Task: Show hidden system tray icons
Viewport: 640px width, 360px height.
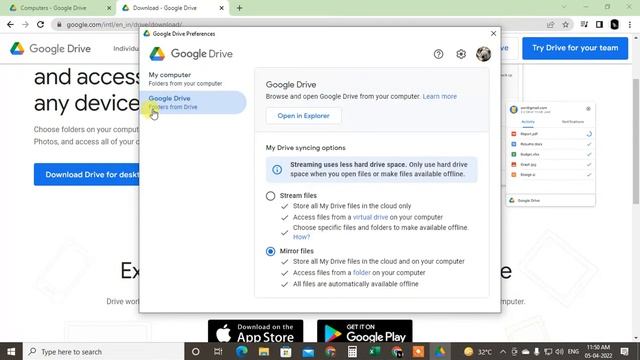Action: point(503,351)
